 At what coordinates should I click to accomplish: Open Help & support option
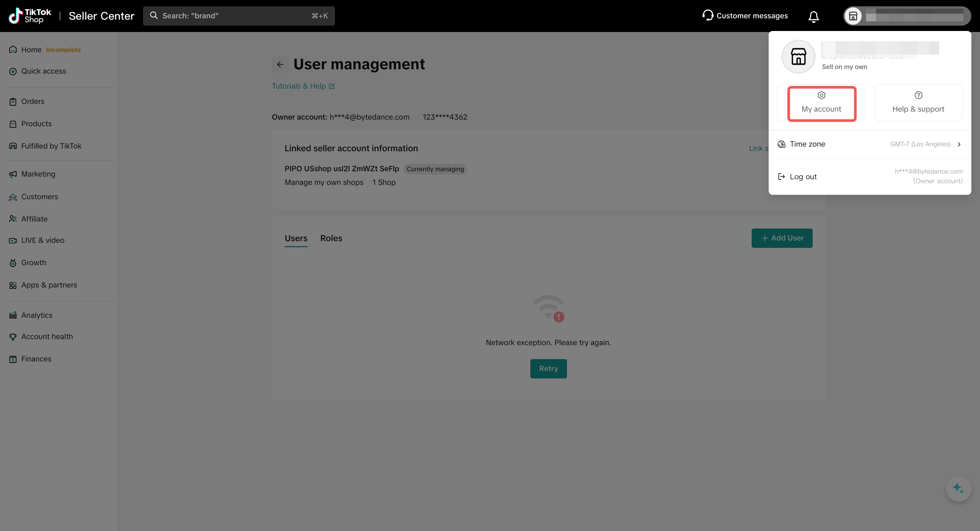[918, 103]
